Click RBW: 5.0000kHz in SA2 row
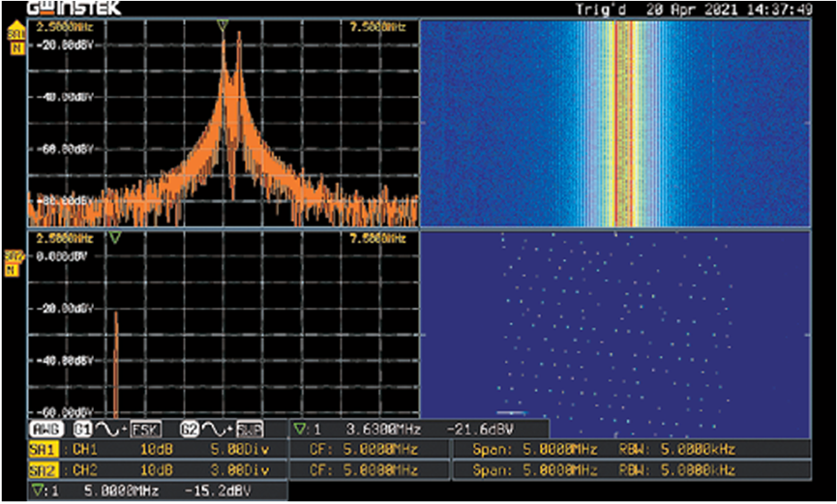The height and width of the screenshot is (504, 837). point(677,470)
